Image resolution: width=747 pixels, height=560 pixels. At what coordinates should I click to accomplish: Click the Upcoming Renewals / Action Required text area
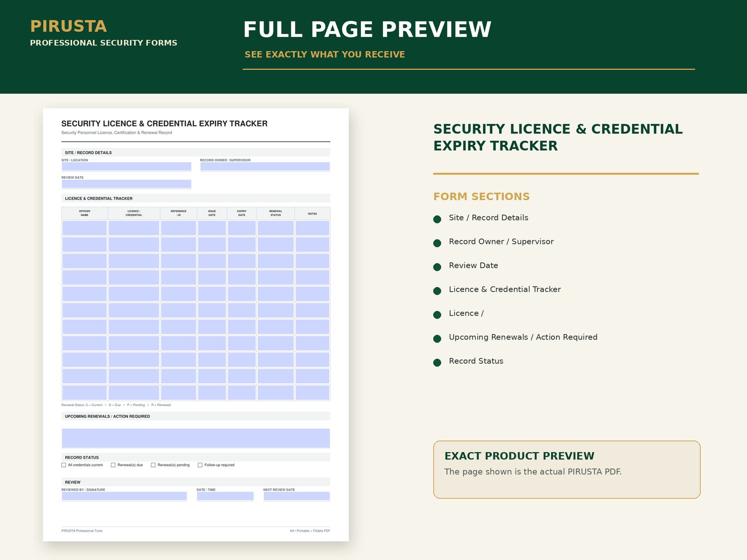click(196, 438)
